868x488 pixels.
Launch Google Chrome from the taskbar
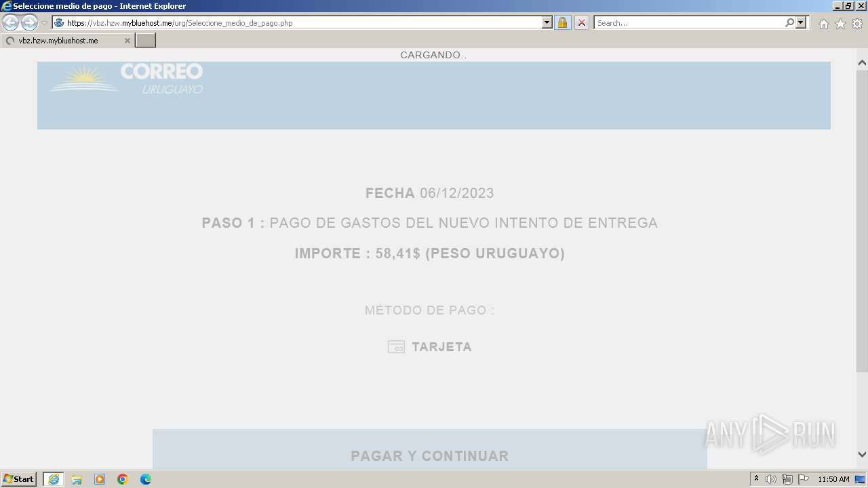point(123,479)
